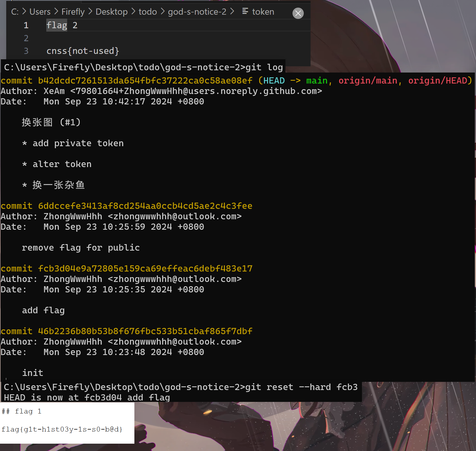This screenshot has width=476, height=451.
Task: Click the origin/main branch label
Action: coord(368,81)
